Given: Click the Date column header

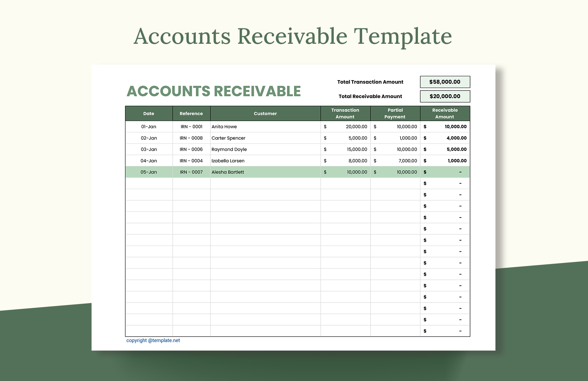Looking at the screenshot, I should (x=149, y=113).
